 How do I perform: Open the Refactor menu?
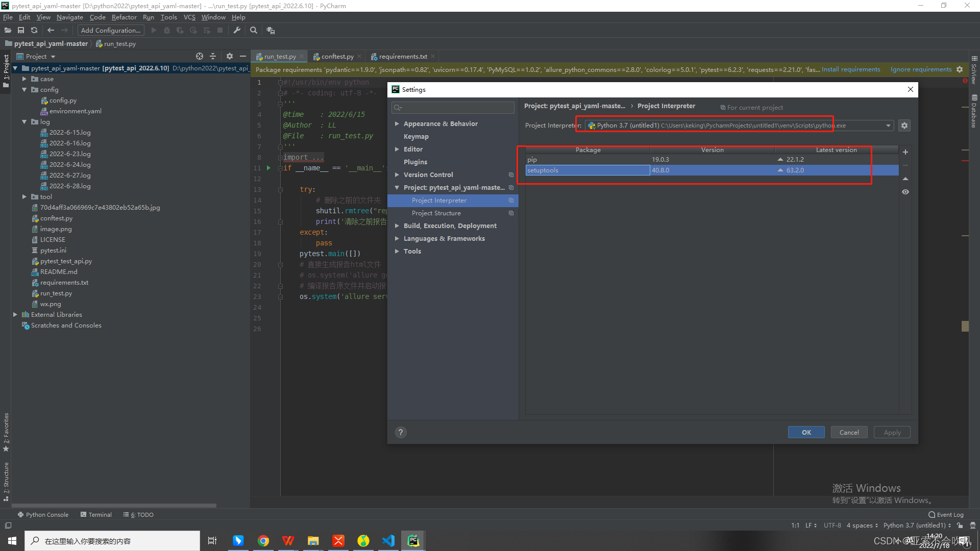click(x=124, y=17)
